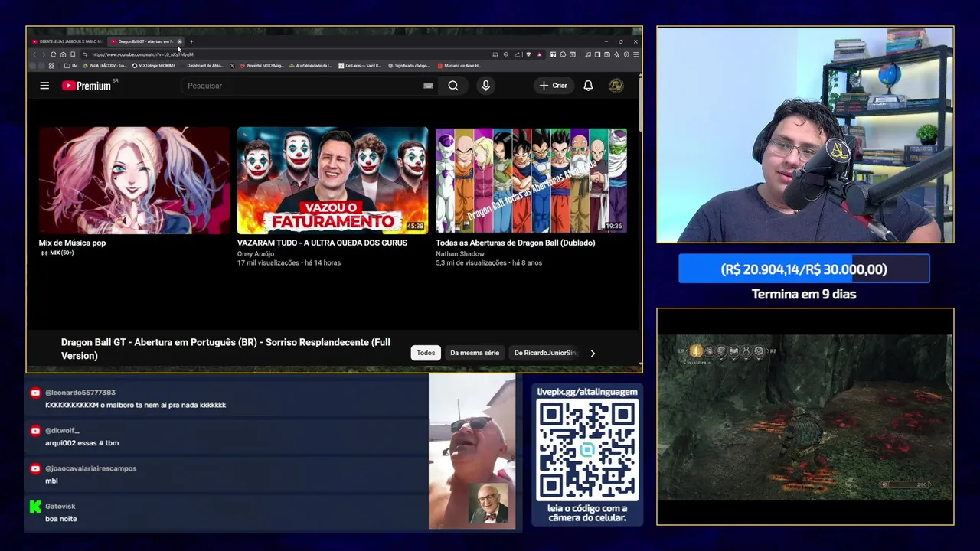Close the Dragon Ball GT browser tab

point(179,41)
